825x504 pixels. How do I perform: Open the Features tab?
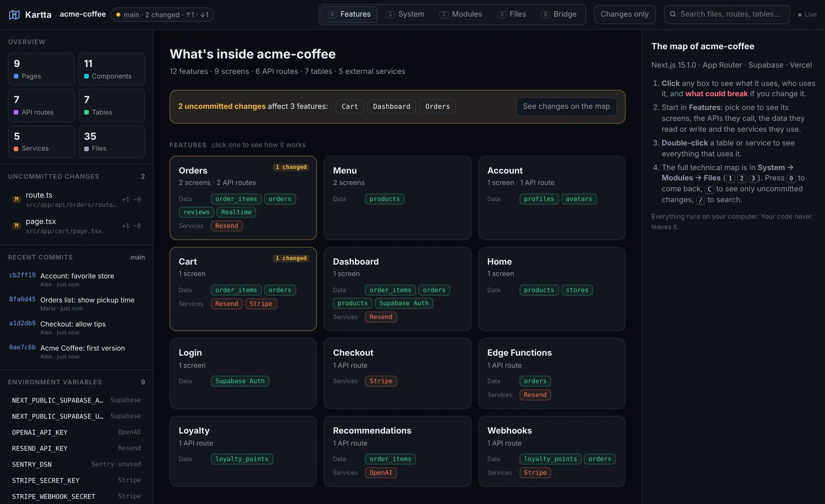click(x=349, y=14)
